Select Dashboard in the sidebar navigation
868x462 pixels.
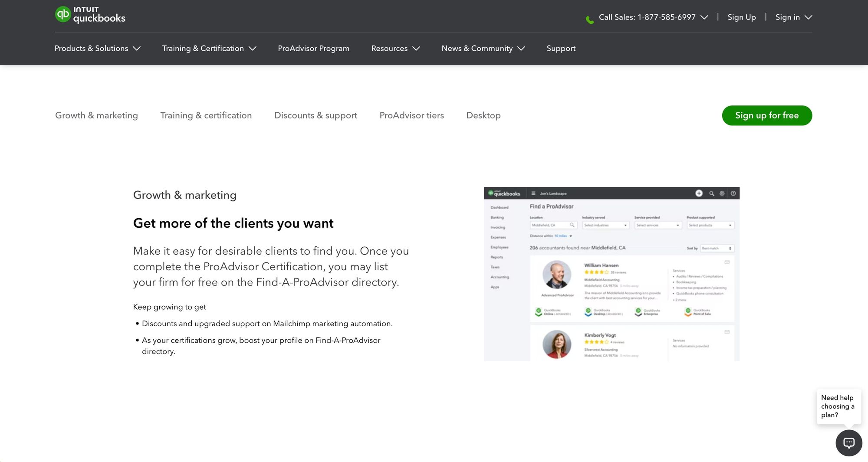500,207
